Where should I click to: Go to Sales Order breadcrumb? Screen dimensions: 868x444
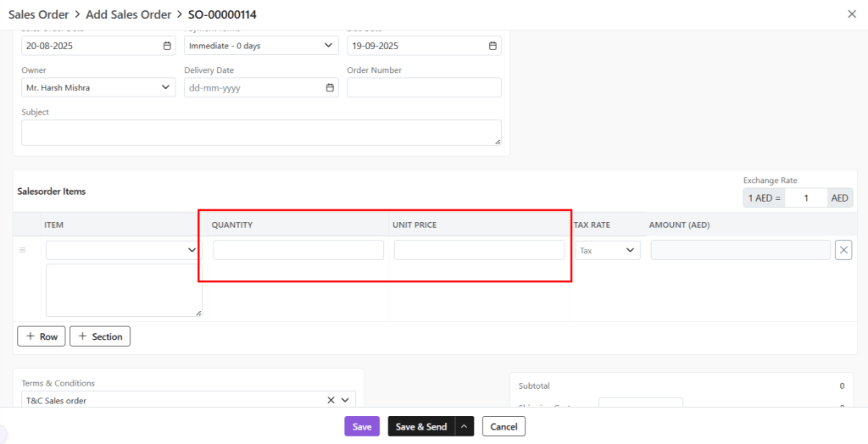(38, 14)
